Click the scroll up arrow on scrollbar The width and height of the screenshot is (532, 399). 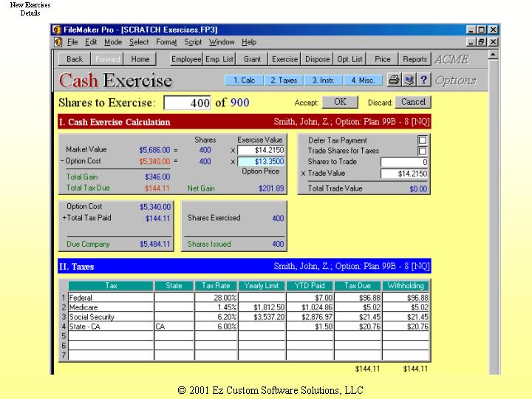(x=494, y=54)
